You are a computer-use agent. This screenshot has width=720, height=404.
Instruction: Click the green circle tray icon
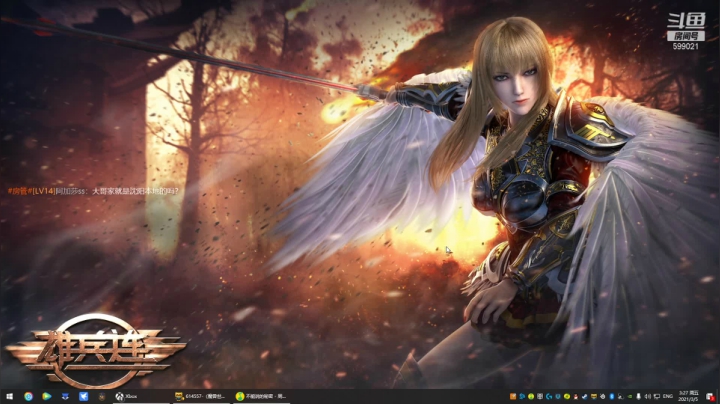point(531,396)
